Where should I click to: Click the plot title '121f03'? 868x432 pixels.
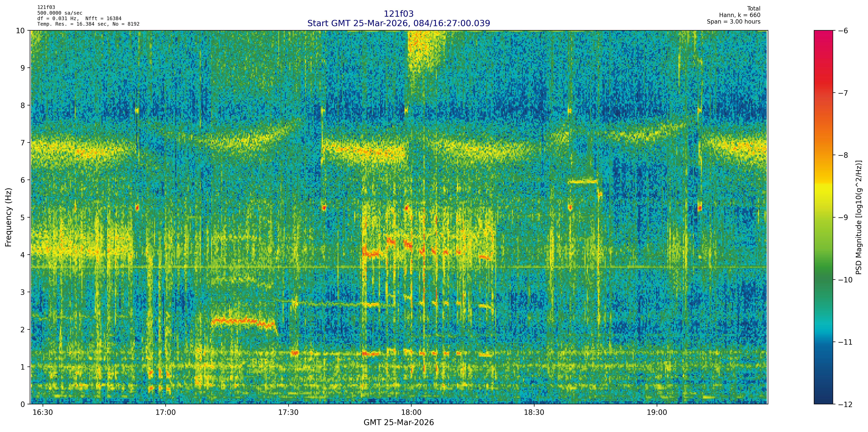point(399,14)
